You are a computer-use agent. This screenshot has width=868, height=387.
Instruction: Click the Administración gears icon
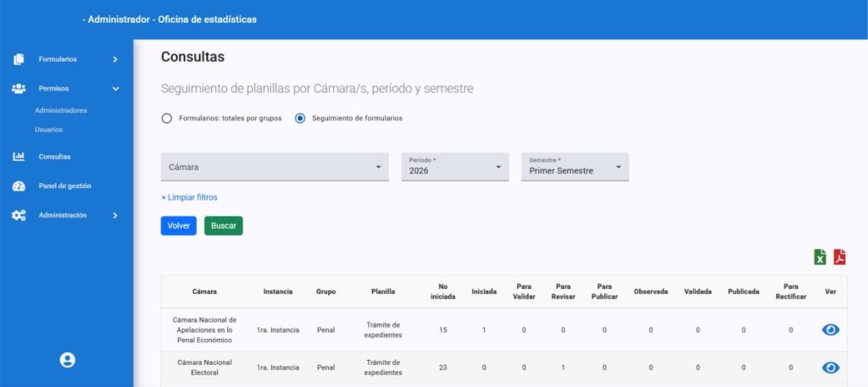coord(19,215)
